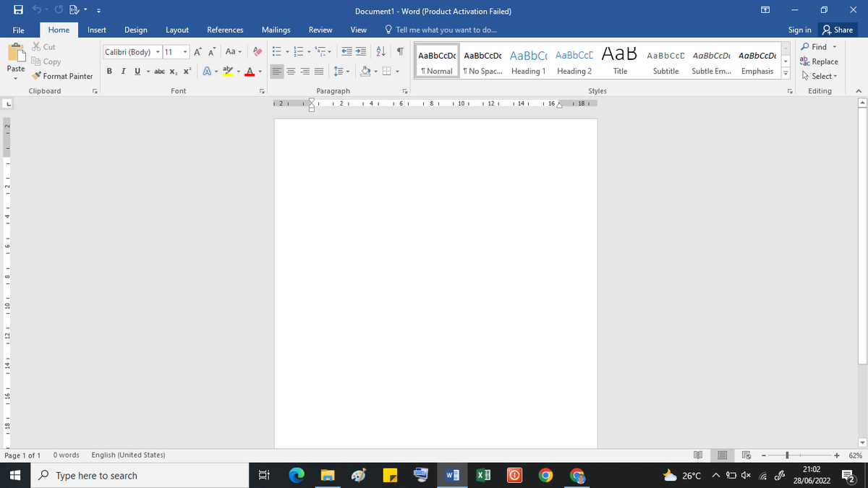Apply superscript formatting
Viewport: 868px width, 488px height.
click(187, 72)
